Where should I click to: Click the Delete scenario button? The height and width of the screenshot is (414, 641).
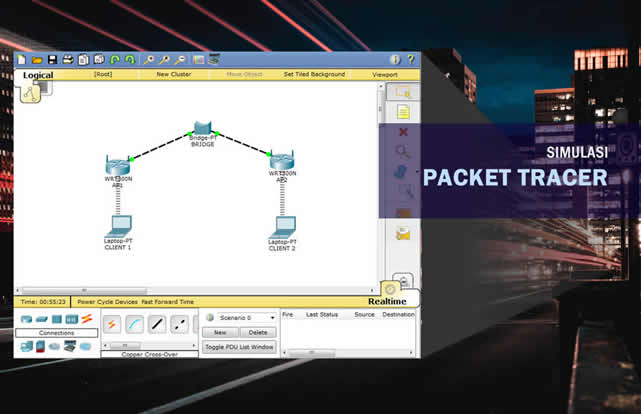pos(258,332)
